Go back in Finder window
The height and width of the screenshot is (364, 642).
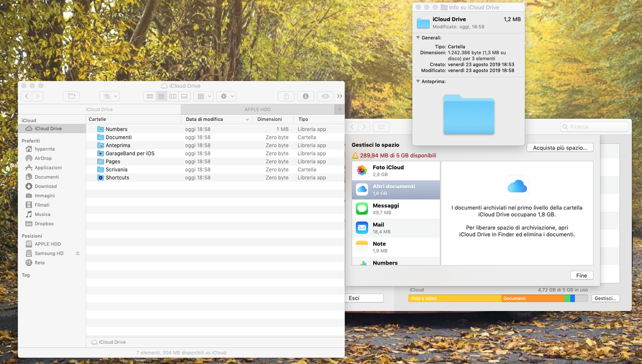tap(27, 96)
